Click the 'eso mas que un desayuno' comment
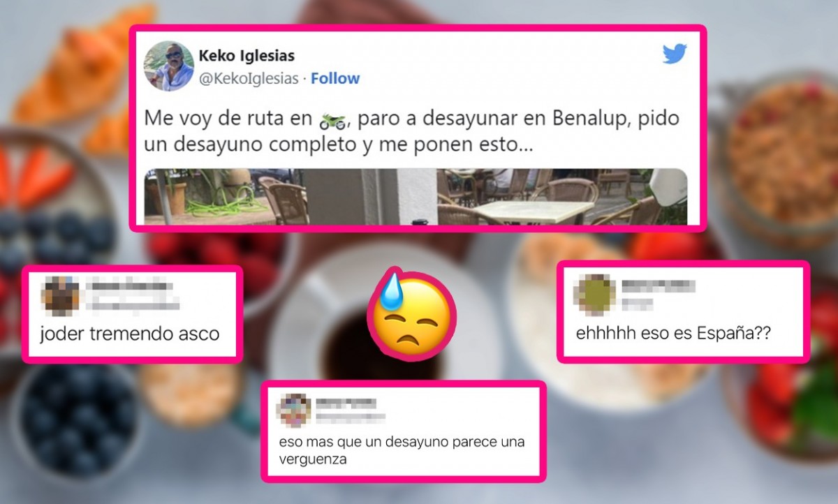Screen dimensions: 838x504 click(x=401, y=451)
